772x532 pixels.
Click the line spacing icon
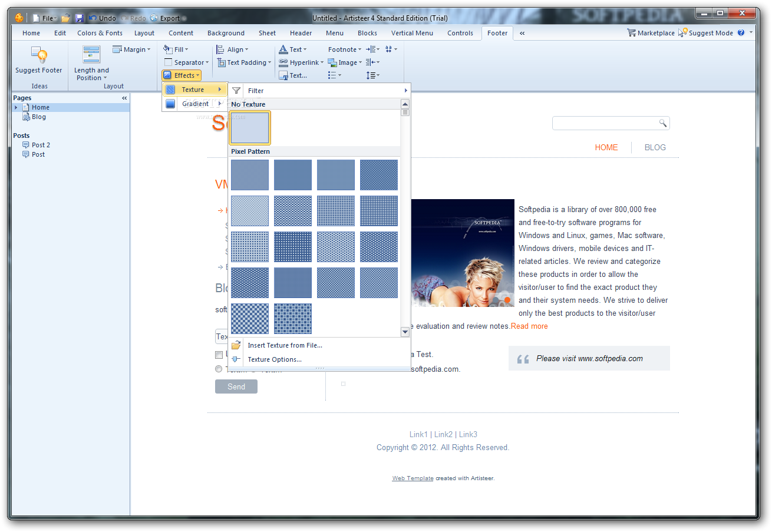371,75
